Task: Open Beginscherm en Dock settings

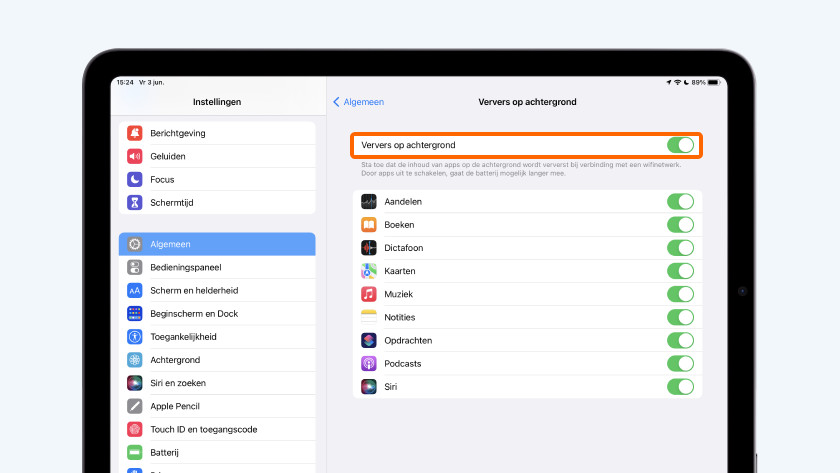Action: 217,313
